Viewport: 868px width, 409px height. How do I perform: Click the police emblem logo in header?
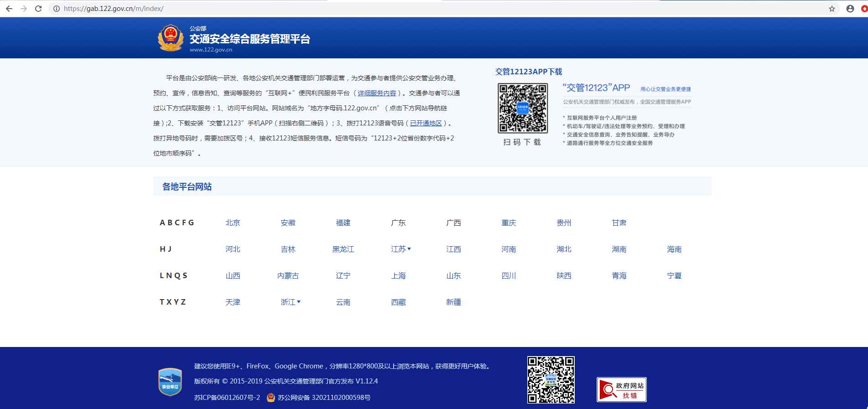(x=171, y=38)
